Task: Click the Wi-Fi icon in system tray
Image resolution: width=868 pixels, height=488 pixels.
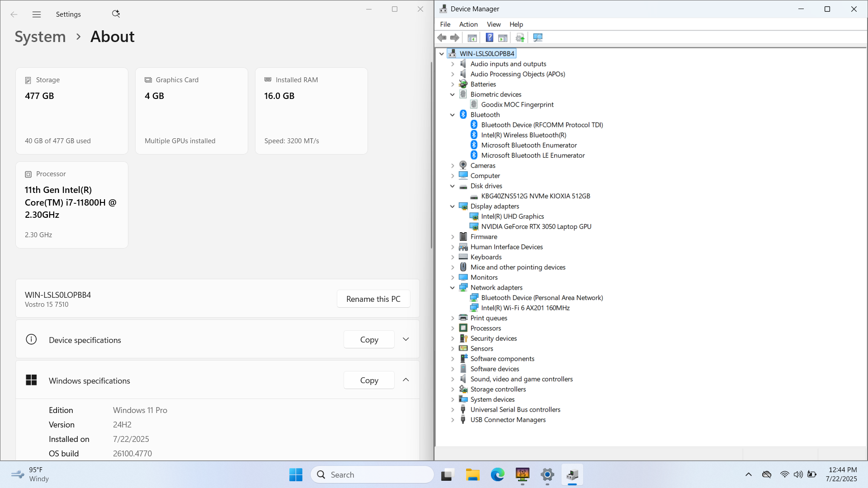Action: click(x=784, y=474)
